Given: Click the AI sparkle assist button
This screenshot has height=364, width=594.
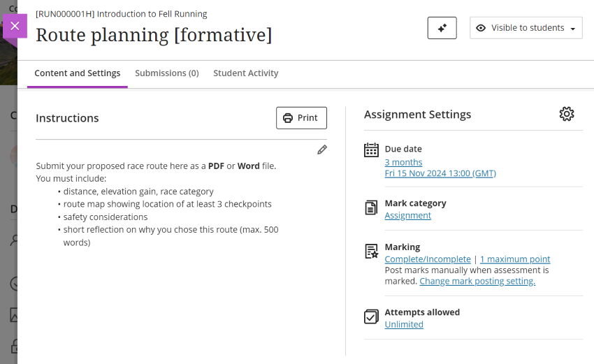Looking at the screenshot, I should pos(442,28).
